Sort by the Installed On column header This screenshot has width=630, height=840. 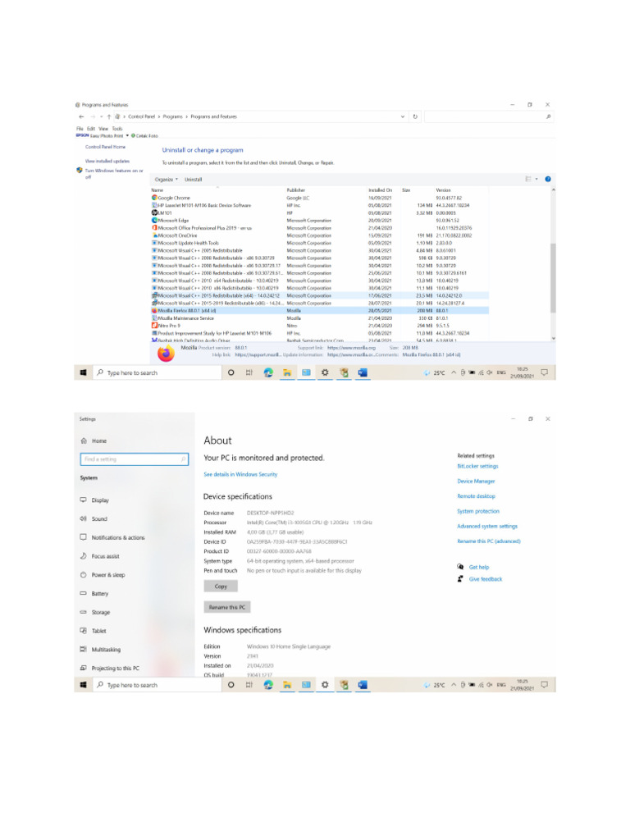pyautogui.click(x=380, y=190)
